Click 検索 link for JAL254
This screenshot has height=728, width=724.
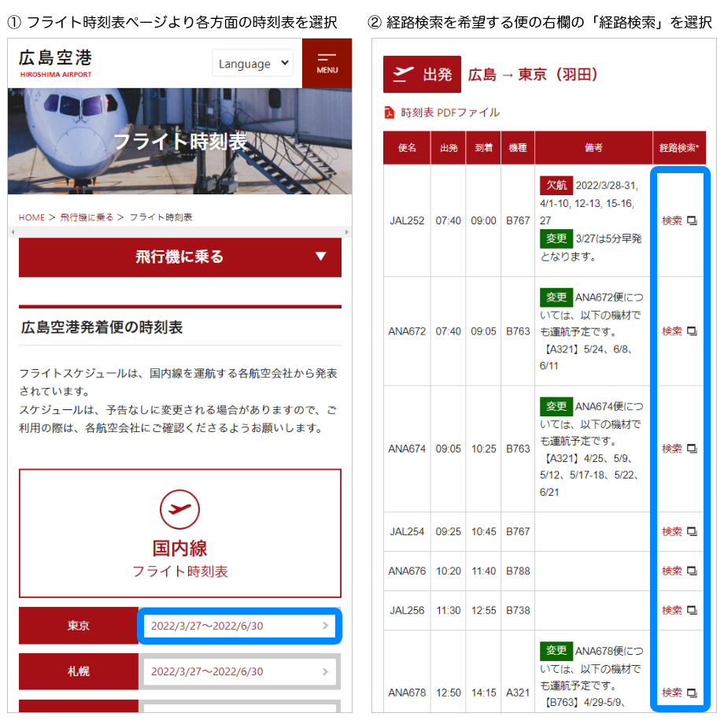671,531
